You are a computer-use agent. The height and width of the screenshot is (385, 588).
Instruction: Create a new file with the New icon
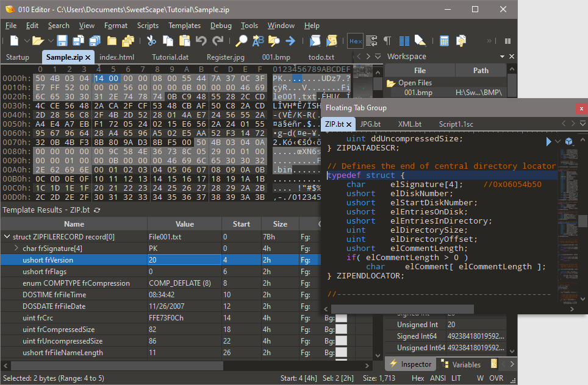14,40
